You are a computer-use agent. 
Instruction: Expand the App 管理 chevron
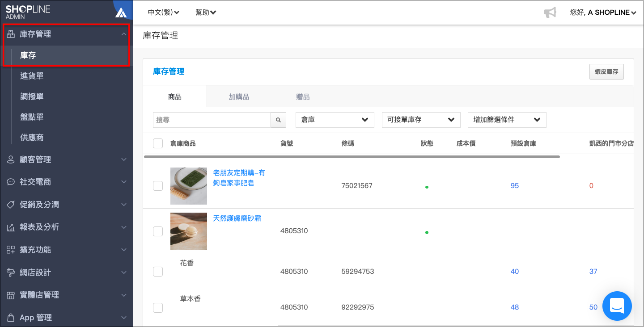coord(124,318)
